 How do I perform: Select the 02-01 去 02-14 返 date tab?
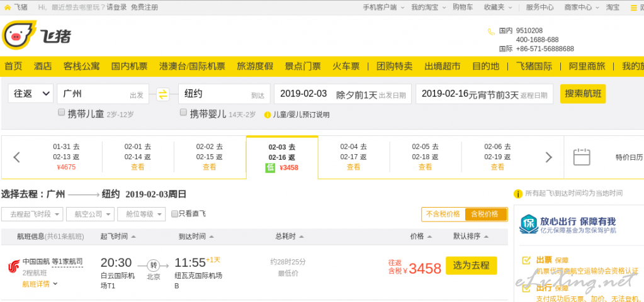138,157
